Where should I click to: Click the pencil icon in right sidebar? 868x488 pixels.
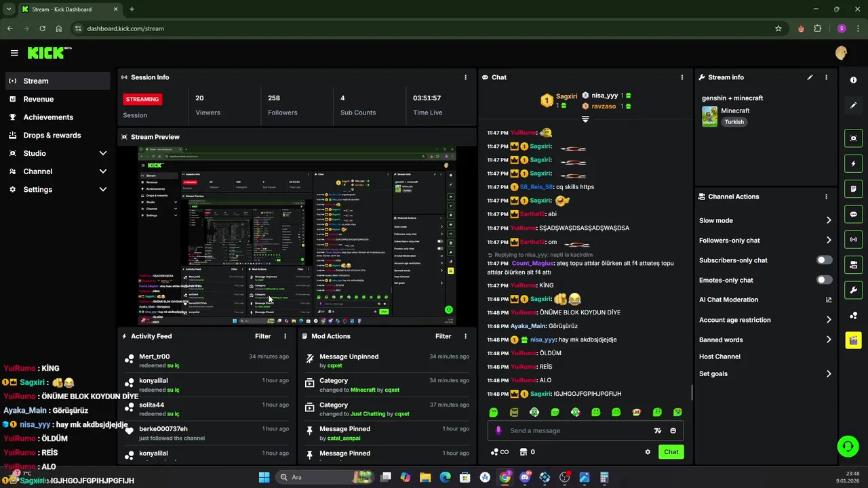coord(853,105)
